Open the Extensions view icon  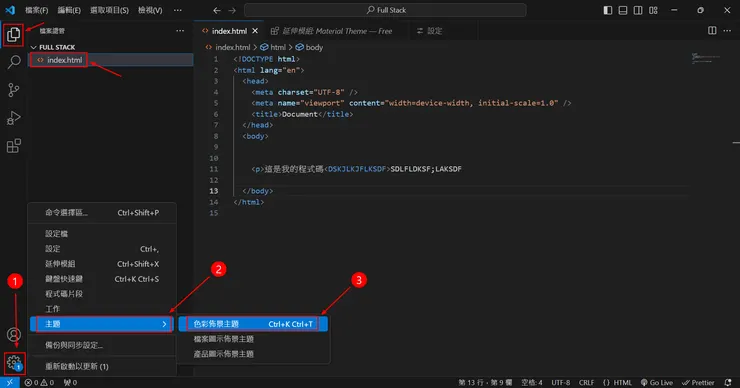tap(14, 146)
